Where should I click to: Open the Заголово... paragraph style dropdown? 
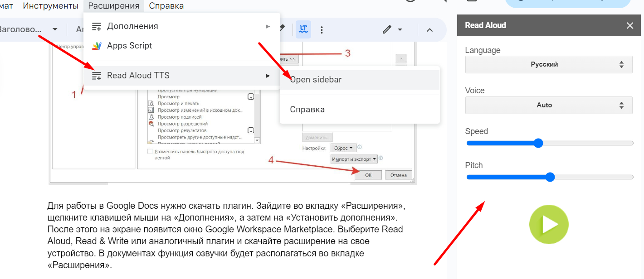(29, 29)
